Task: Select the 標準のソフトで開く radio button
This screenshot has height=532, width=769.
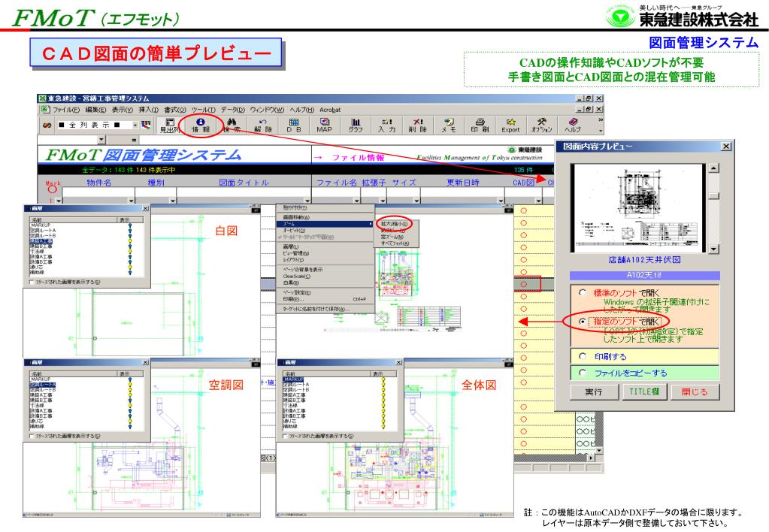Action: (x=583, y=293)
